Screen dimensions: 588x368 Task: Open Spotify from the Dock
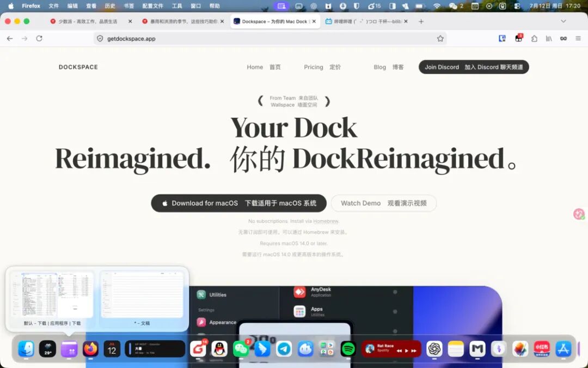[x=348, y=349]
